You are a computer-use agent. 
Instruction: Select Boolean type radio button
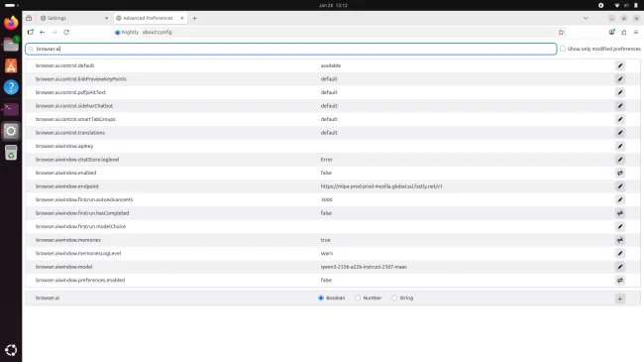(x=321, y=298)
